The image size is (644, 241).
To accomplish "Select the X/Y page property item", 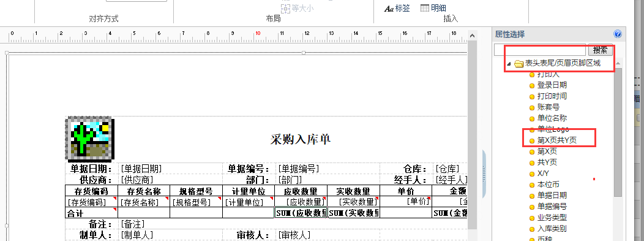I will tap(539, 174).
